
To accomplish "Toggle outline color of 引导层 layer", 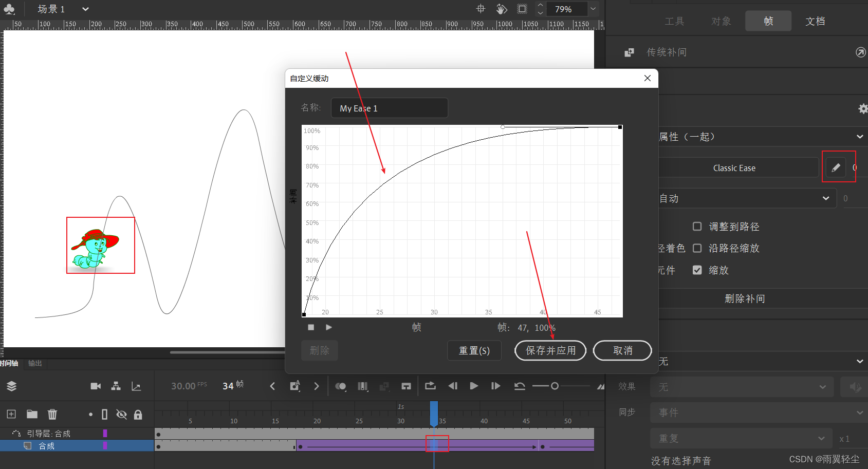I will (105, 433).
